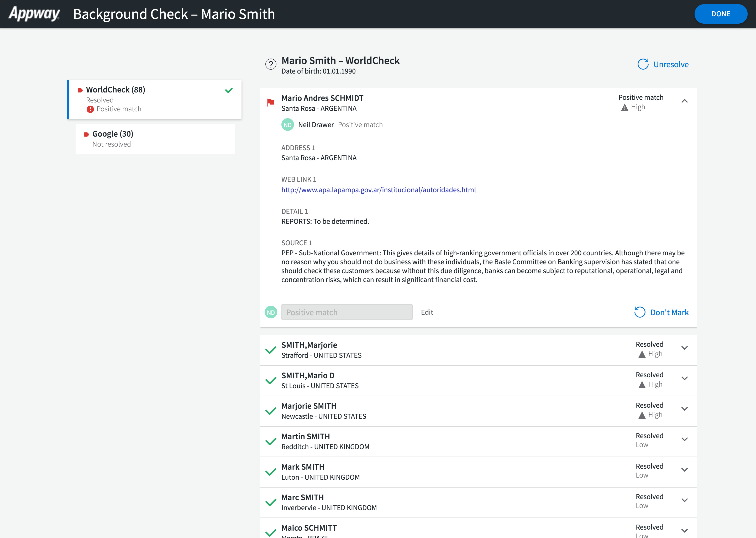Viewport: 756px width, 538px height.
Task: Select the Martin SMITH name
Action: click(x=306, y=436)
